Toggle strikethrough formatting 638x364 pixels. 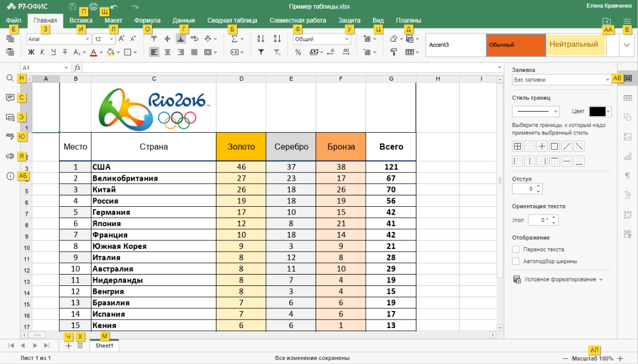(x=65, y=52)
